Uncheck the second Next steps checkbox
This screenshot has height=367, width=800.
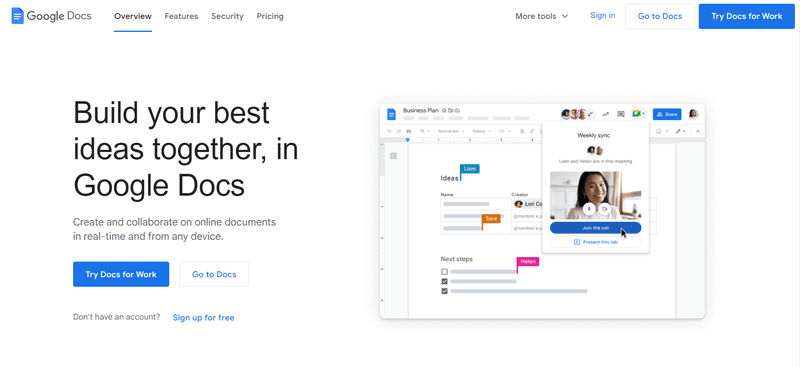coord(444,281)
